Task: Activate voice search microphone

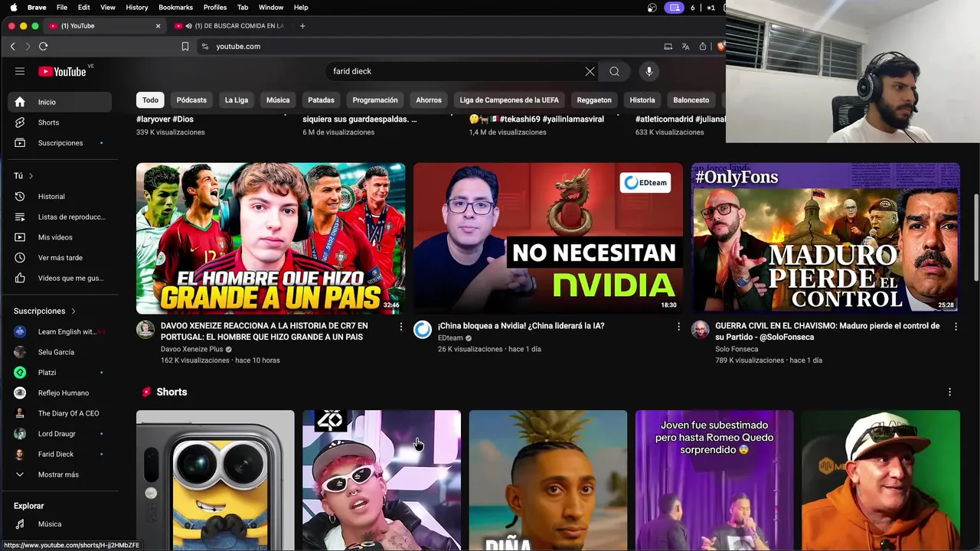Action: click(x=648, y=71)
